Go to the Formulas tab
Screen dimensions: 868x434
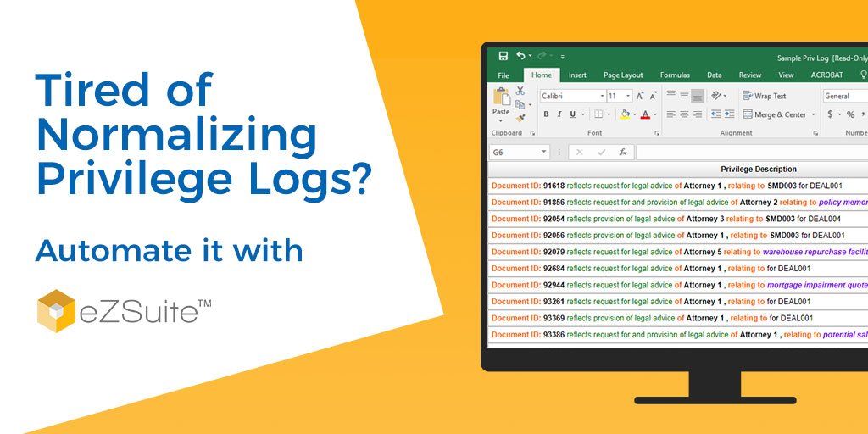click(675, 75)
